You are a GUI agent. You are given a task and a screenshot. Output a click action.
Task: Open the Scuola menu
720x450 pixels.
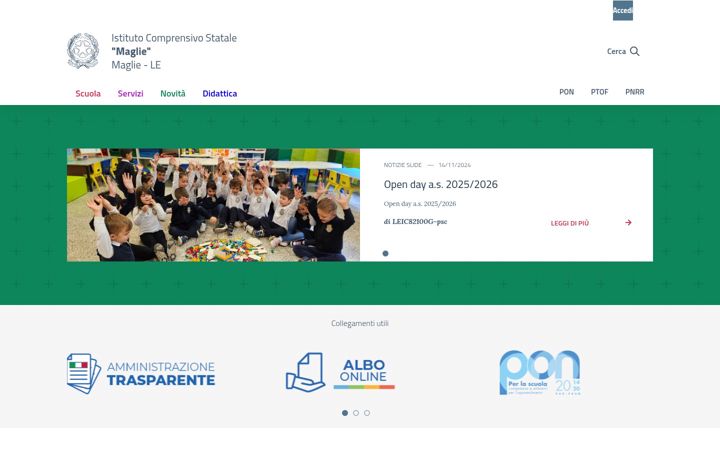88,94
